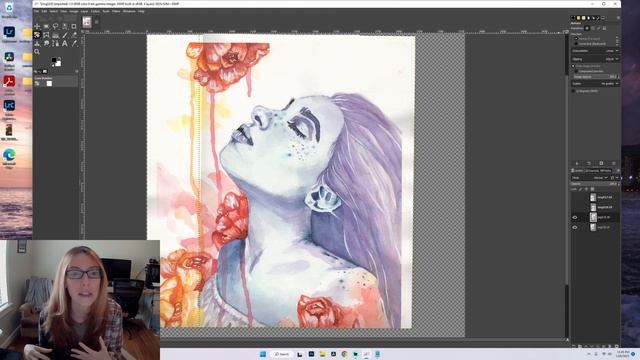Toggle the 15 degrees (Shift) checkbox
Viewport: 640px width, 360px height.
click(573, 91)
